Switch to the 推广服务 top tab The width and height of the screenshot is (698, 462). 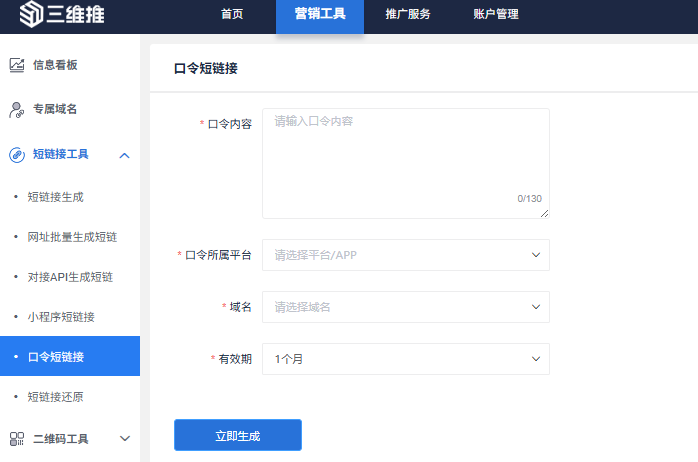click(408, 14)
